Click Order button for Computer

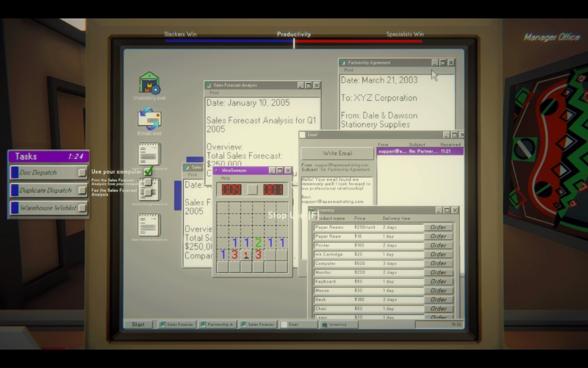pyautogui.click(x=439, y=263)
